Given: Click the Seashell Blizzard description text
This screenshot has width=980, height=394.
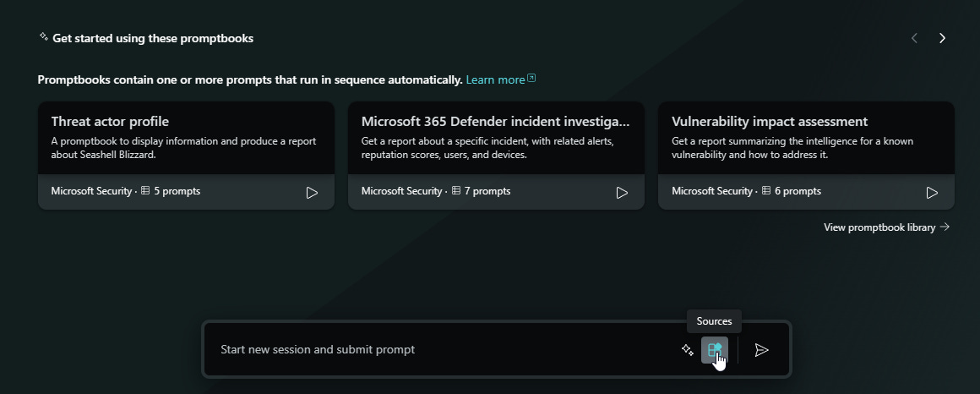Looking at the screenshot, I should tap(184, 148).
